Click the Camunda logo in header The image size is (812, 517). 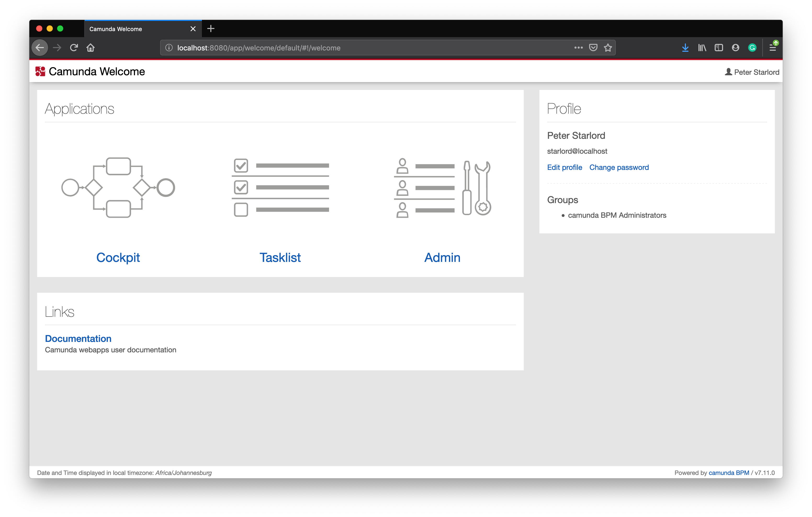(40, 71)
